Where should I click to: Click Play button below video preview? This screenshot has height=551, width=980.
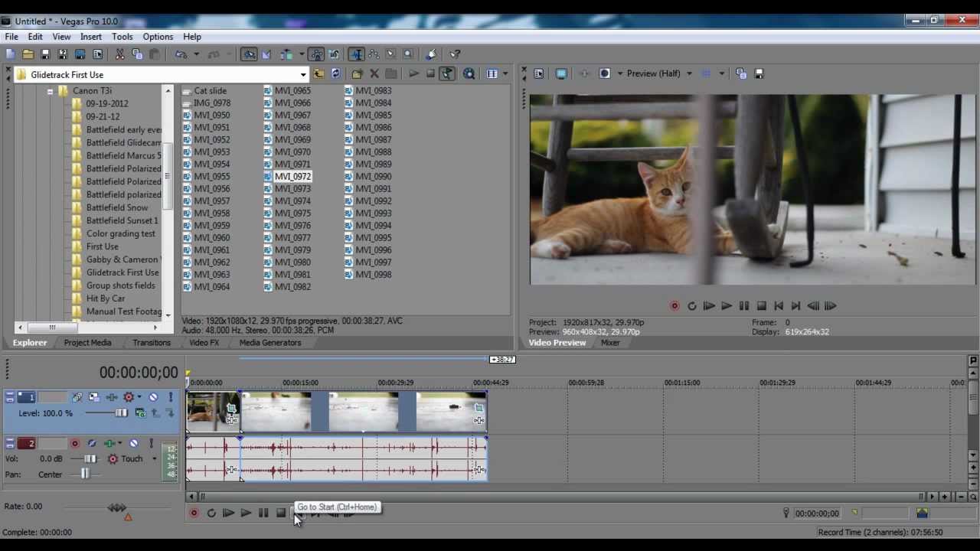(x=726, y=306)
